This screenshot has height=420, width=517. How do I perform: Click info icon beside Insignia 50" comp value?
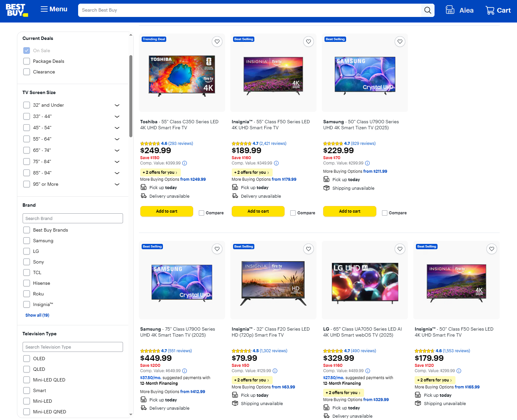pyautogui.click(x=459, y=371)
